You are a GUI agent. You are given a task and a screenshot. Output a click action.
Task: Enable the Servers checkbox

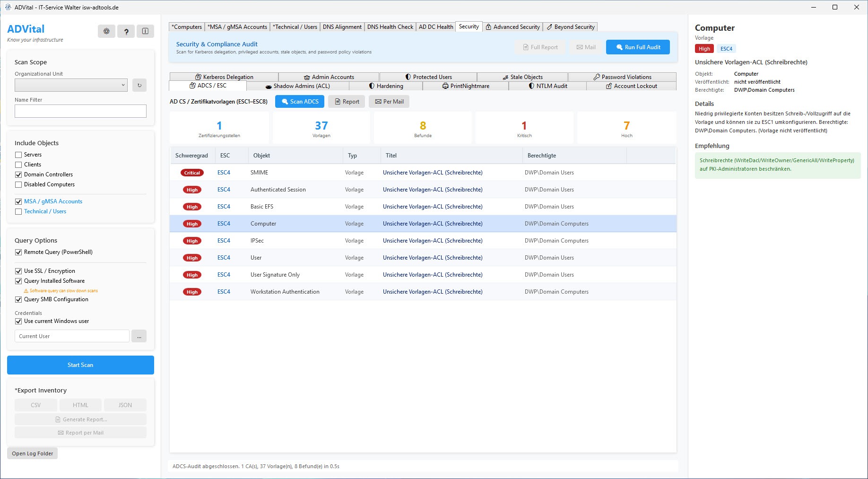click(18, 155)
